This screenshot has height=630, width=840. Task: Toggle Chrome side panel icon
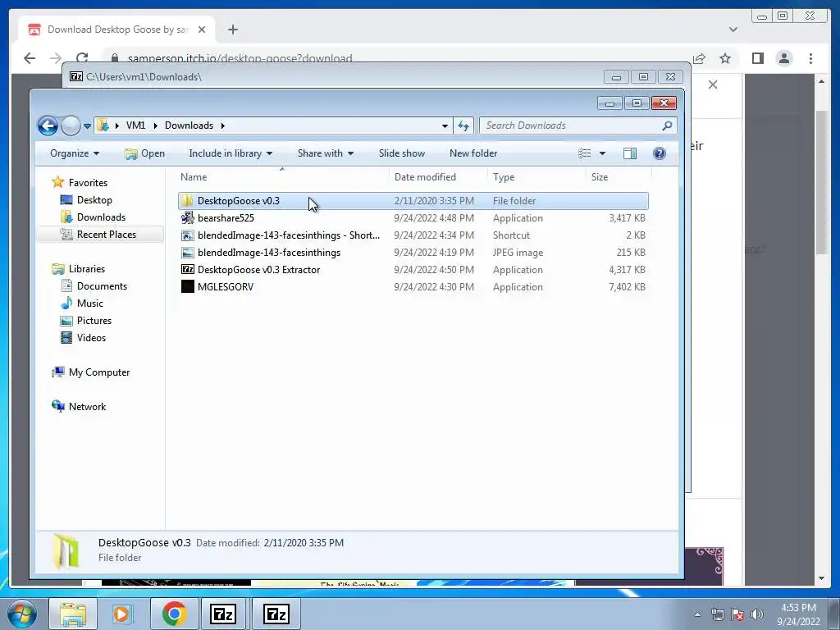click(x=757, y=58)
